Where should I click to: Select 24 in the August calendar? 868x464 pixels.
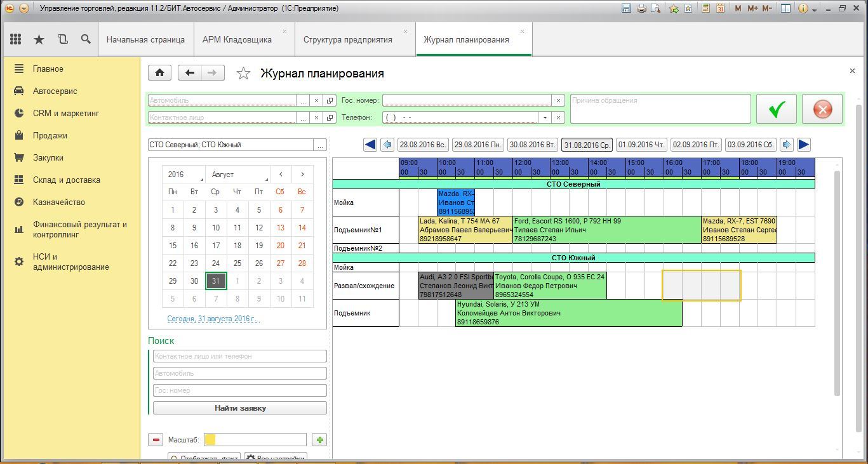pyautogui.click(x=216, y=263)
